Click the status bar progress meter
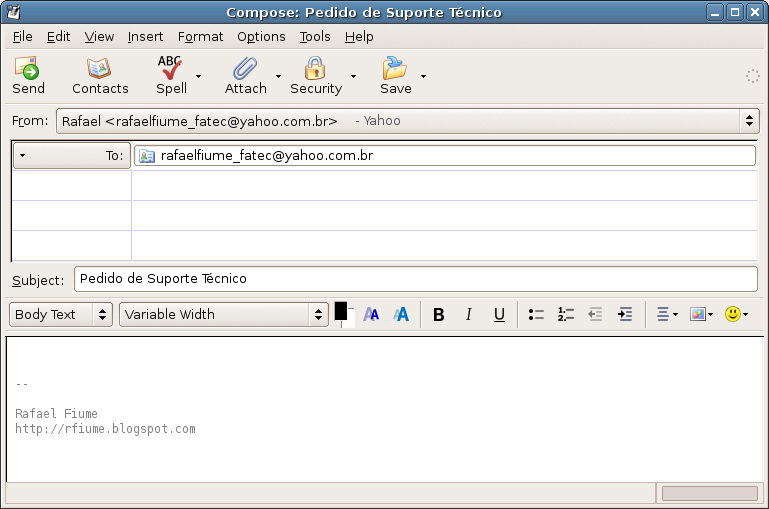 click(x=710, y=493)
